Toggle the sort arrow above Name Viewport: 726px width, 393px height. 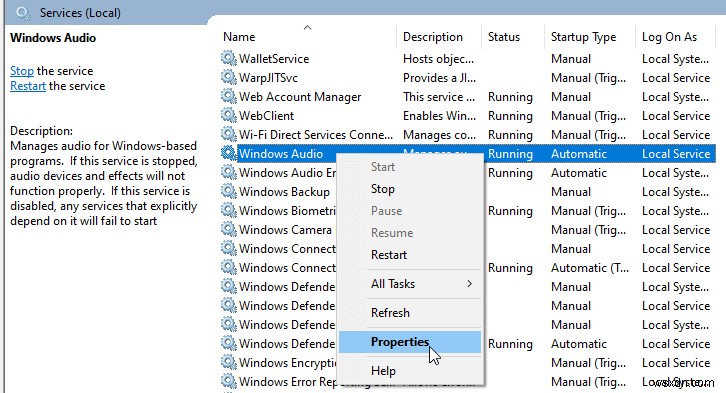[307, 27]
